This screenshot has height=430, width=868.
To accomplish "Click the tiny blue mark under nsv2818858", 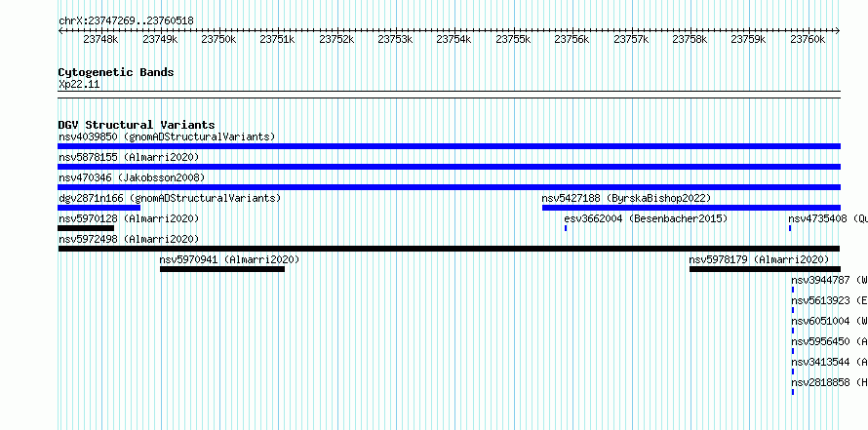I will point(793,392).
